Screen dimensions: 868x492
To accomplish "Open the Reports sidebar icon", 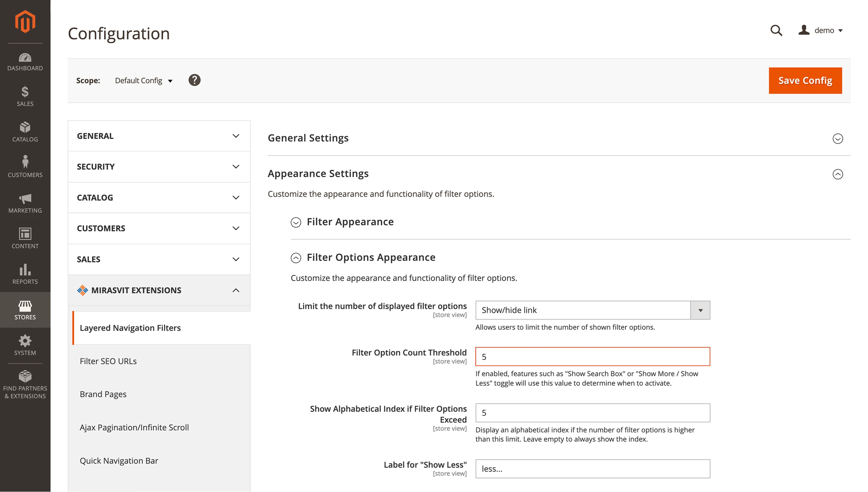I will click(25, 274).
